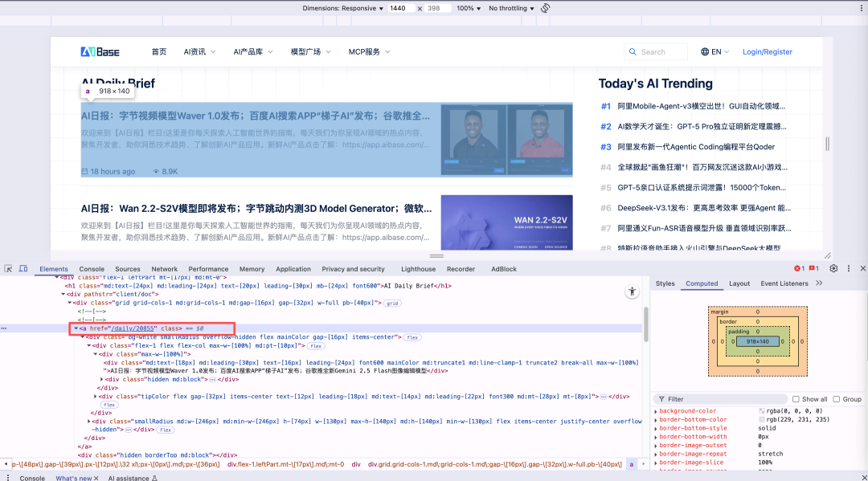Open the drawer menu dots icon
This screenshot has height=481, width=868.
[x=8, y=477]
